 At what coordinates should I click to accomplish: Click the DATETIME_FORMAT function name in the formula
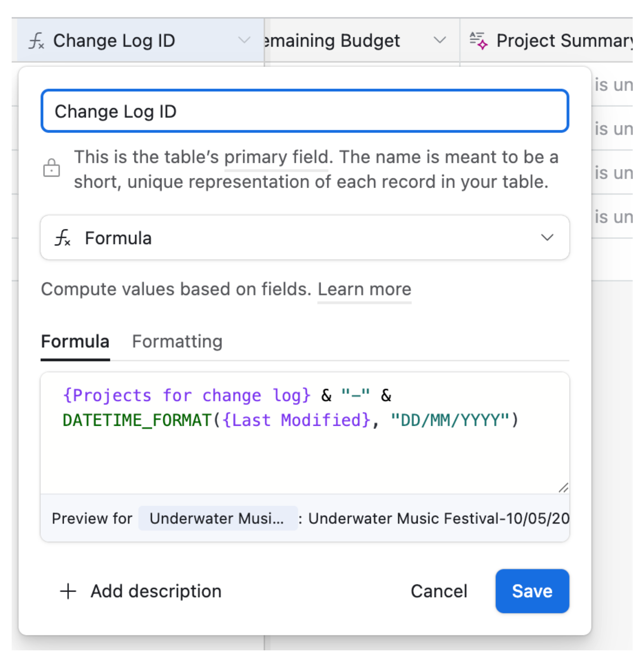pos(137,420)
